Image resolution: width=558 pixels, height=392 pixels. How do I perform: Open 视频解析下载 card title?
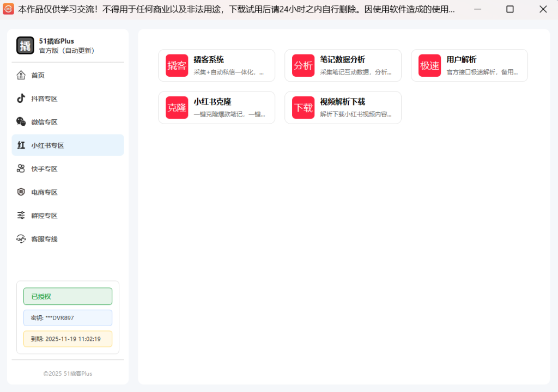[342, 102]
